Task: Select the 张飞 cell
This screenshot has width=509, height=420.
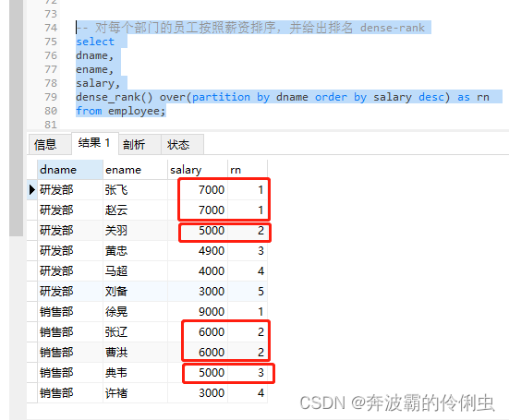Action: (136, 190)
